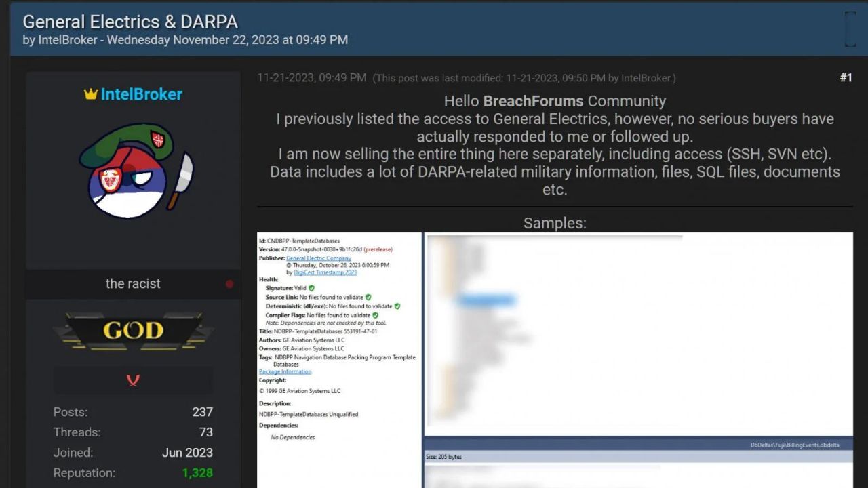Click the BreachForums bold text in post
The image size is (868, 488).
click(x=533, y=101)
